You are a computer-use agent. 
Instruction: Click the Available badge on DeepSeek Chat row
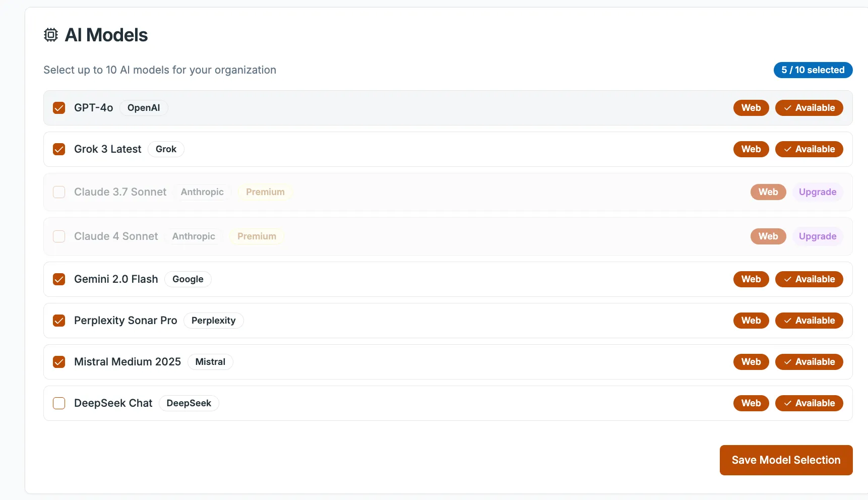pyautogui.click(x=809, y=403)
